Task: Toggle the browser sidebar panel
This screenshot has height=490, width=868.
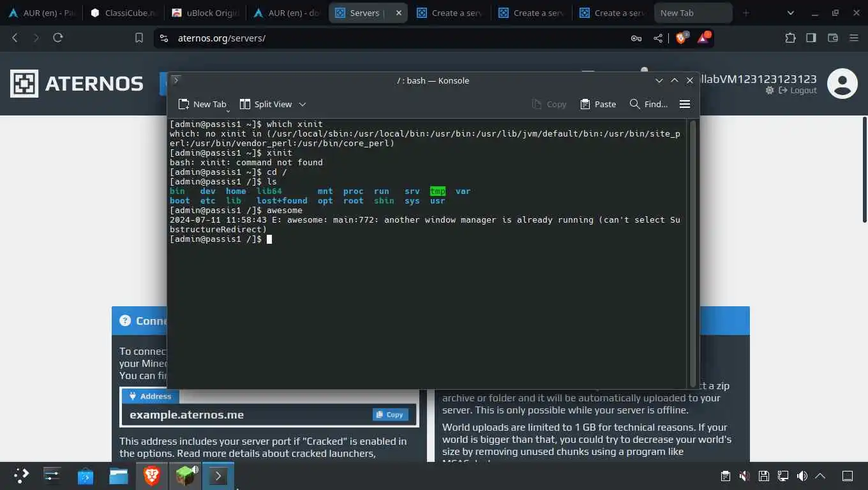Action: [811, 38]
